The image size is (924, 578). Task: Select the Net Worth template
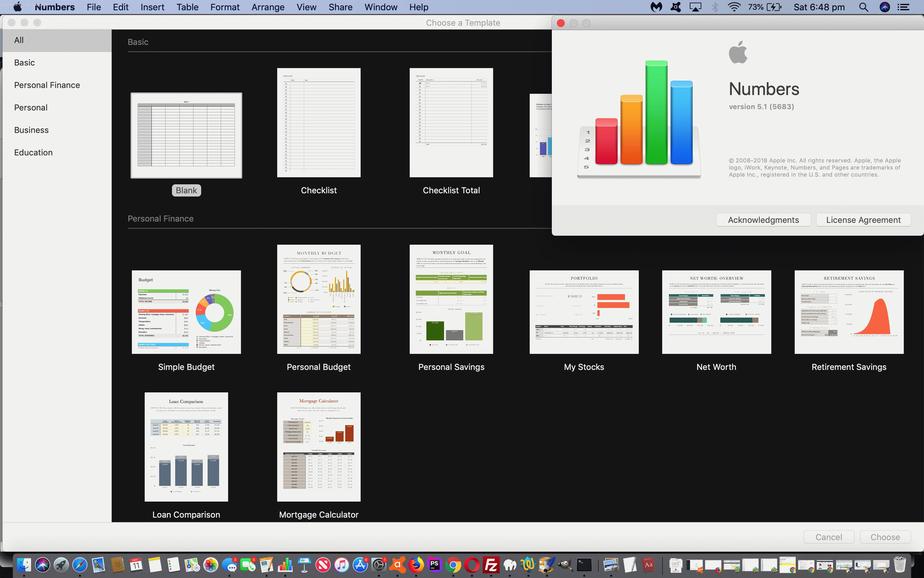717,312
